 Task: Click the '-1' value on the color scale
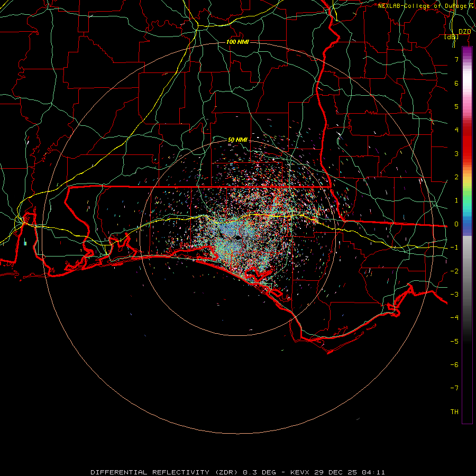(x=454, y=248)
